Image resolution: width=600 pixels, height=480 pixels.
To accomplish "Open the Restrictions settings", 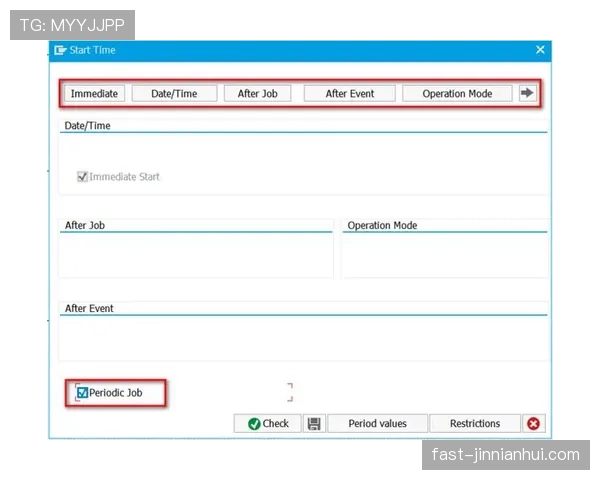I will point(475,423).
